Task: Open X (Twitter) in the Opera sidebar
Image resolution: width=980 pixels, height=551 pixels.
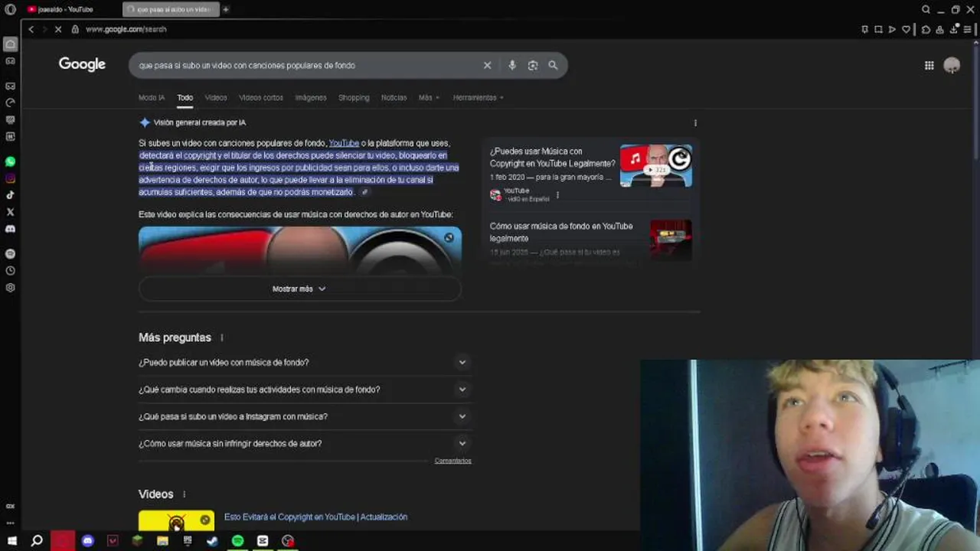Action: (10, 212)
